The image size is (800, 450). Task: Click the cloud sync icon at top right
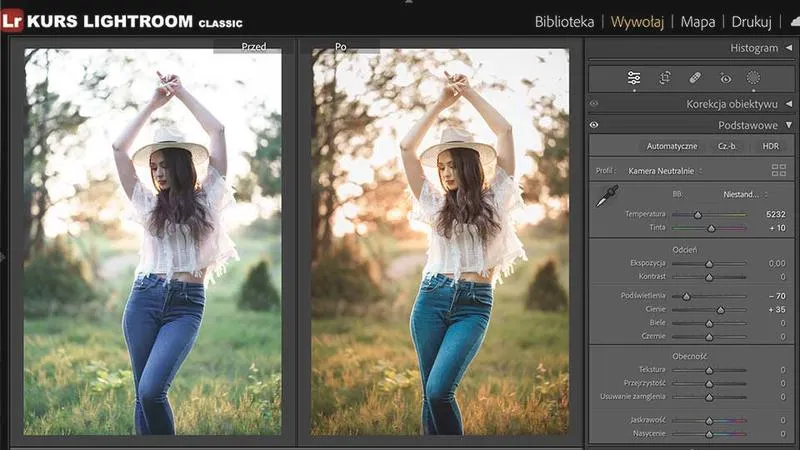(x=795, y=22)
